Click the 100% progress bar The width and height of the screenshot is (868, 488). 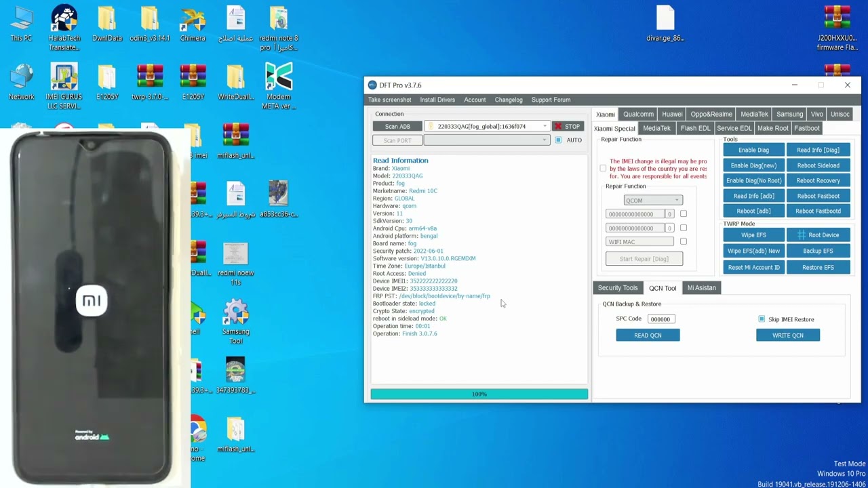(x=479, y=394)
